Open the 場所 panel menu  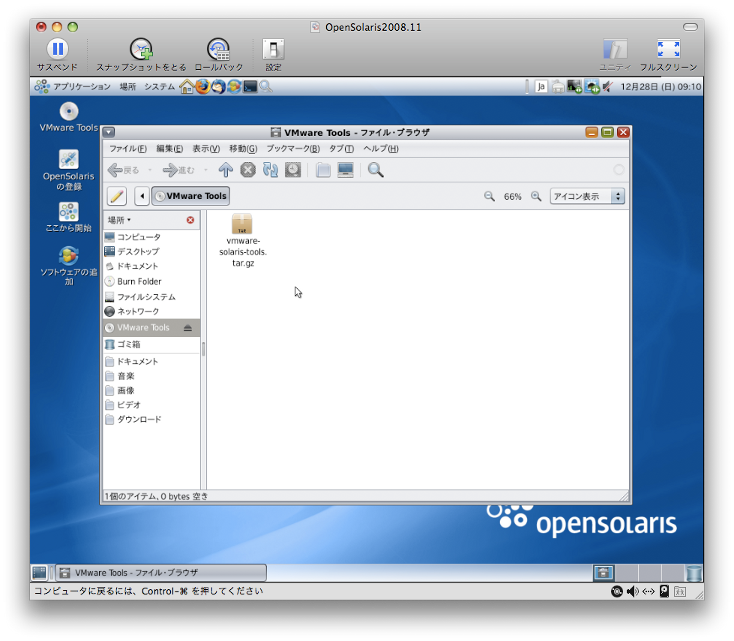pyautogui.click(x=127, y=87)
